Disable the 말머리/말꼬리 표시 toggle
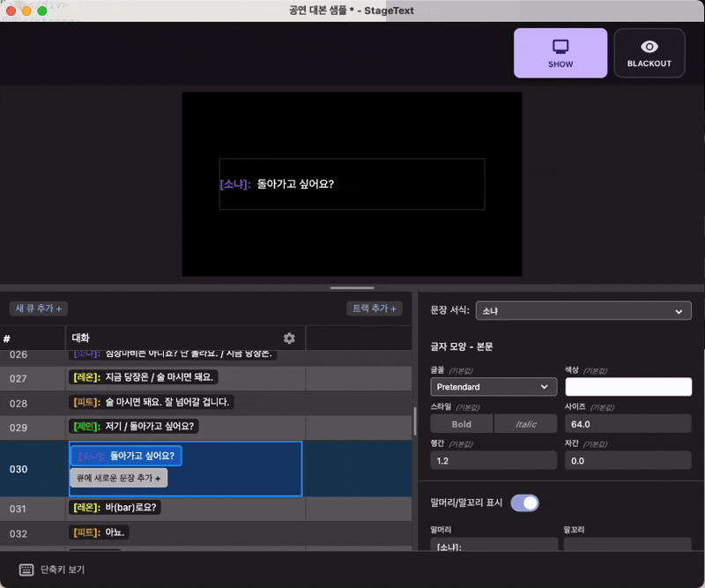705x588 pixels. [525, 502]
